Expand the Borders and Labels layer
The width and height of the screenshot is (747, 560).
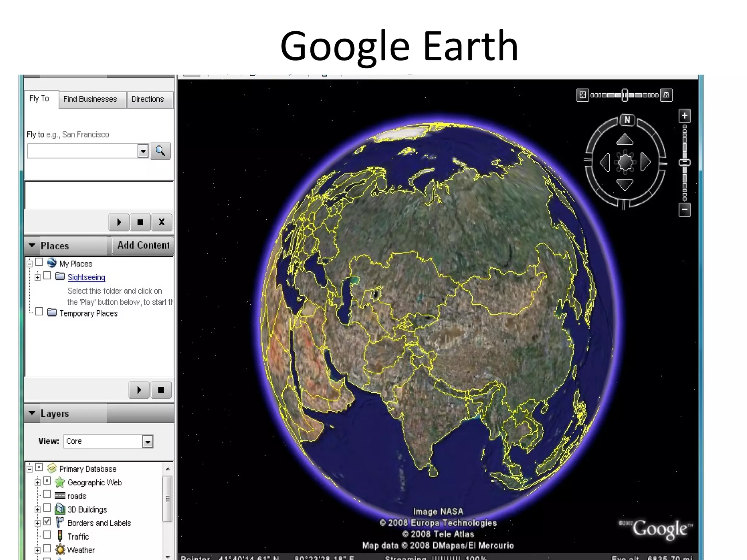coord(38,523)
